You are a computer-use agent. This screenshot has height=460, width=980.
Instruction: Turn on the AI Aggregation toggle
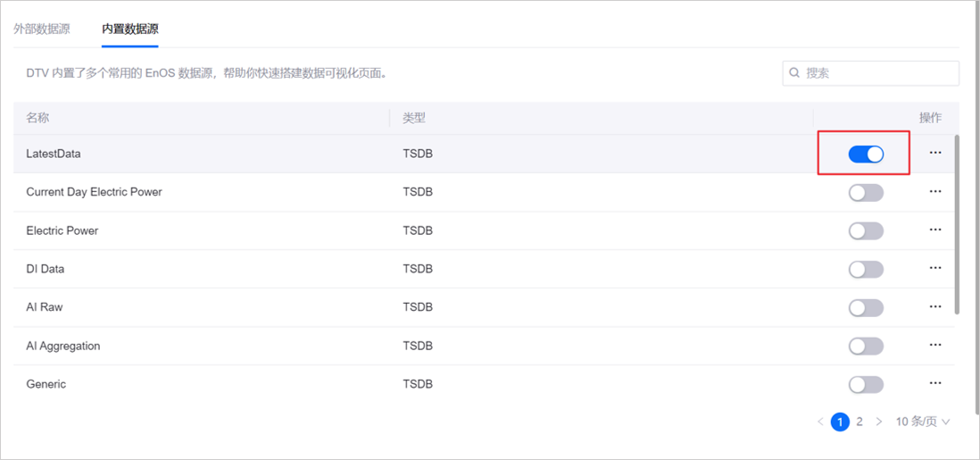coord(865,346)
